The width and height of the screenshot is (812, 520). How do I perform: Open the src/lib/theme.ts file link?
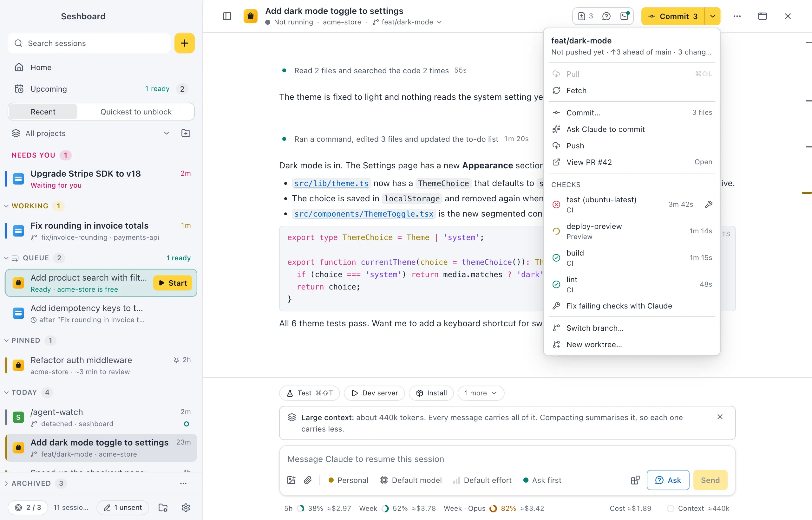[331, 183]
